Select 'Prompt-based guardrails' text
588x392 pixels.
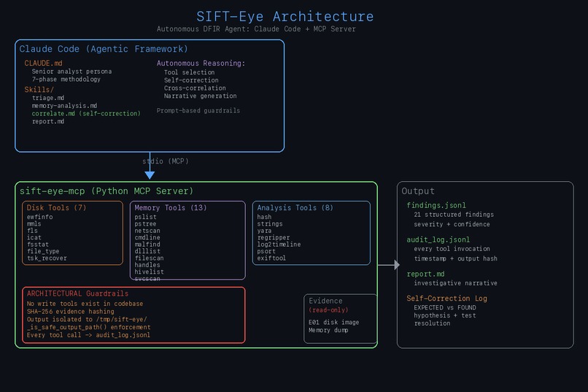(x=198, y=110)
